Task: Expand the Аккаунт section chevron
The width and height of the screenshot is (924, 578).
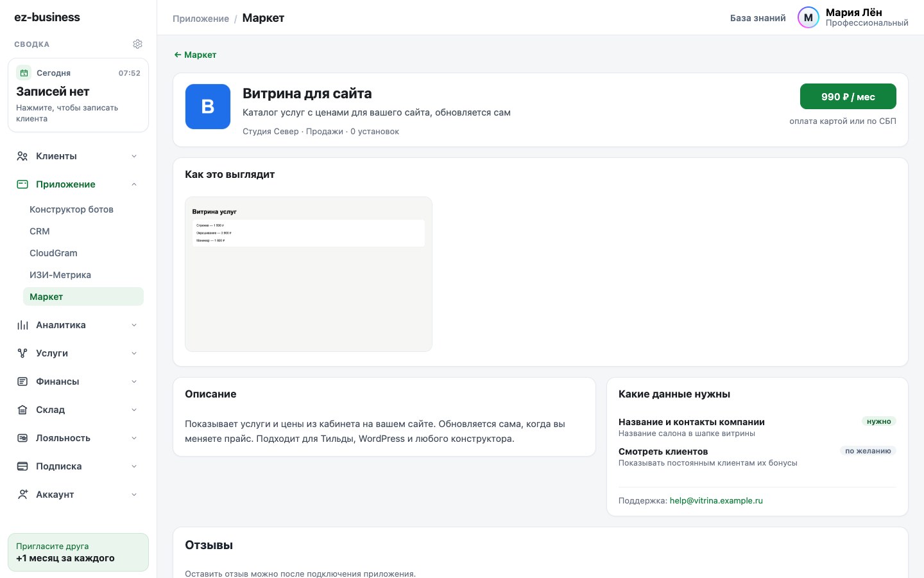Action: (x=134, y=495)
